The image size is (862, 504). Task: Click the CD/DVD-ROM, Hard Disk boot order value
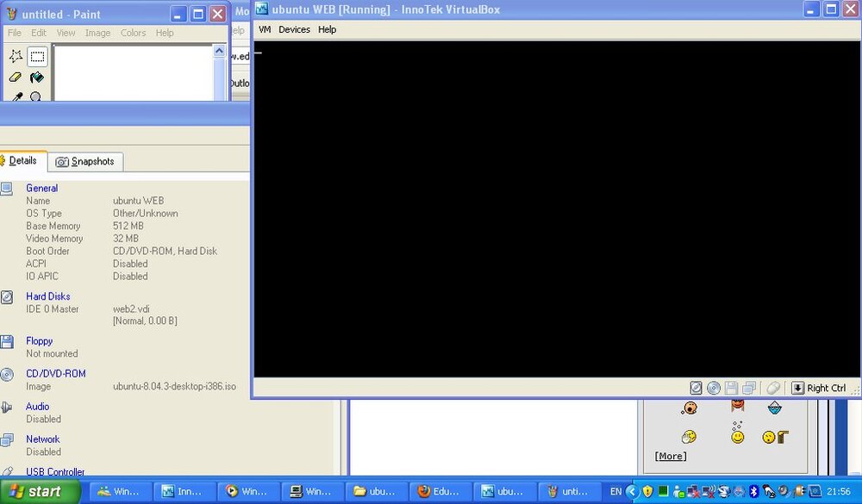pos(165,252)
